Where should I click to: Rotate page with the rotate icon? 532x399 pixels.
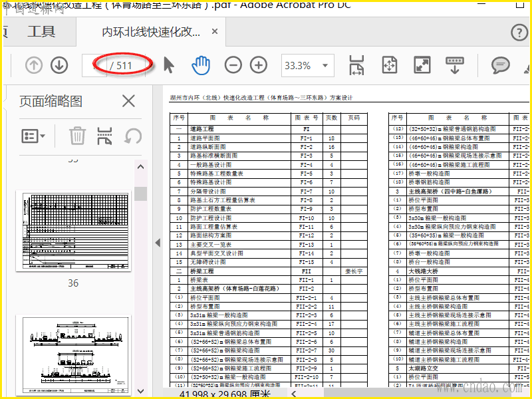(x=133, y=136)
